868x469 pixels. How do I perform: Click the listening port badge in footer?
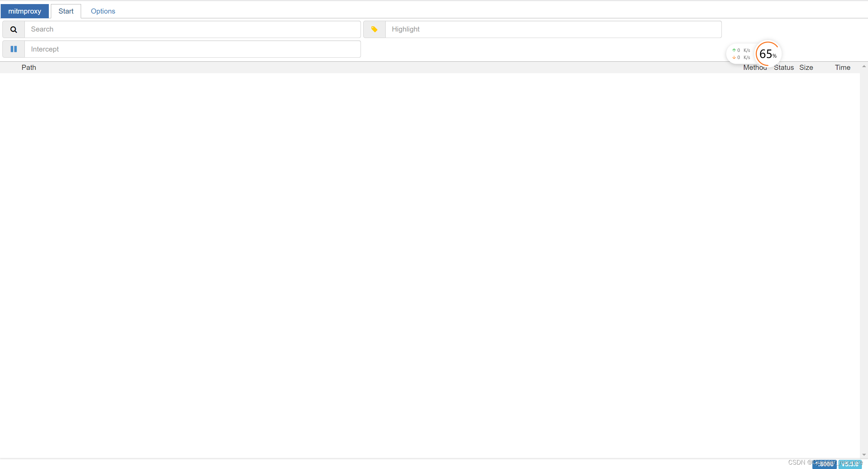824,464
